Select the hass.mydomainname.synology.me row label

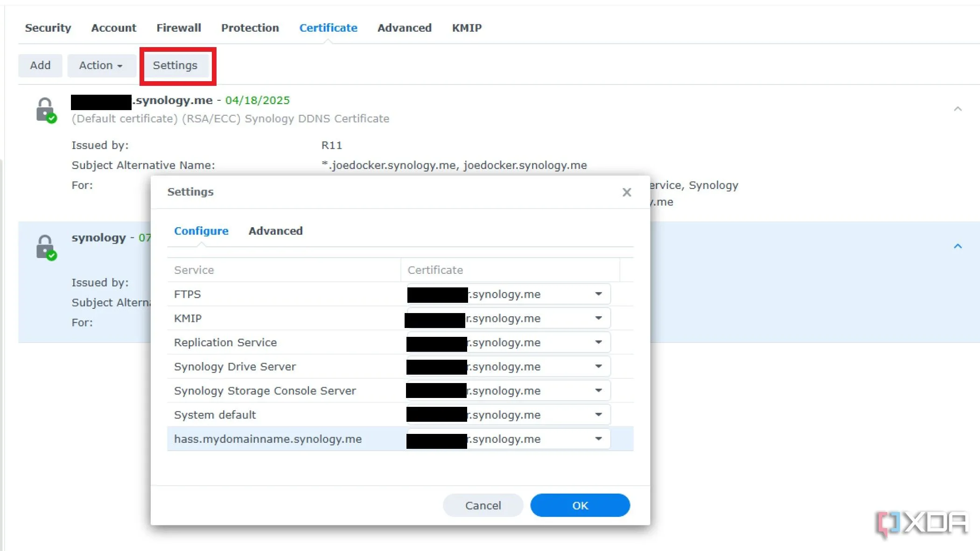268,439
